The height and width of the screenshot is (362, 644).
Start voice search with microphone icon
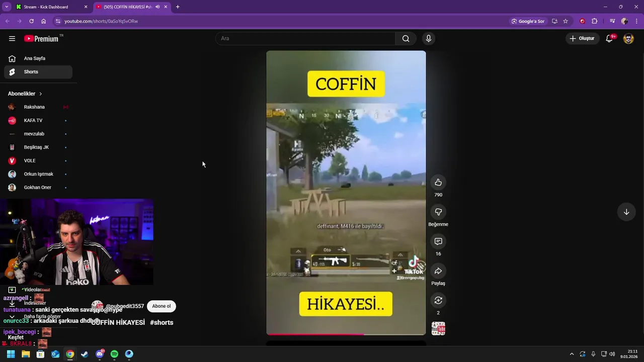click(x=429, y=39)
